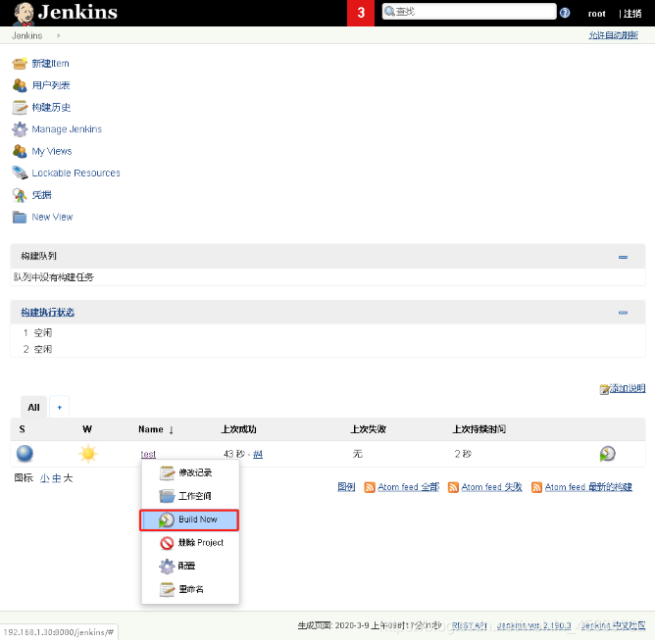Open the 构建执行状态 heading link
Image resolution: width=655 pixels, height=644 pixels.
click(x=48, y=313)
